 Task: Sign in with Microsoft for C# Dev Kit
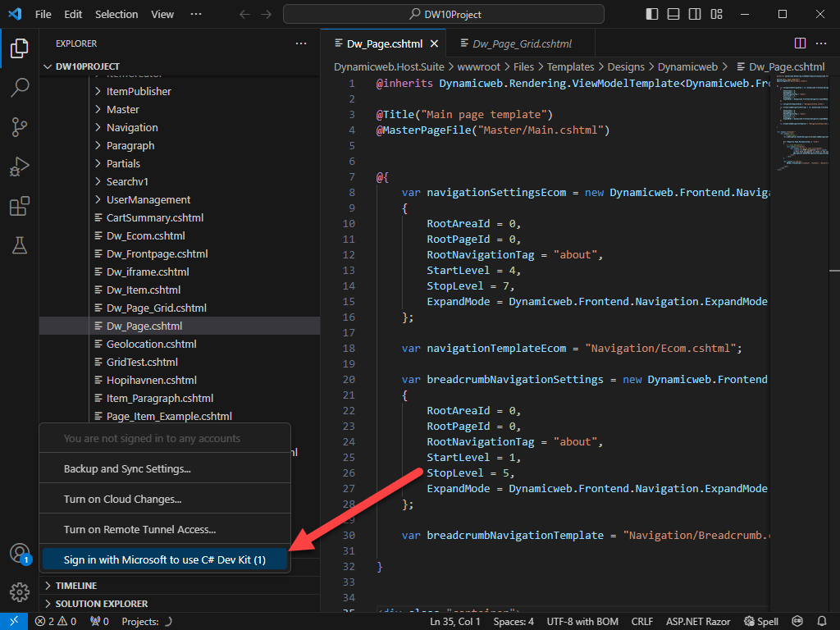coord(165,559)
